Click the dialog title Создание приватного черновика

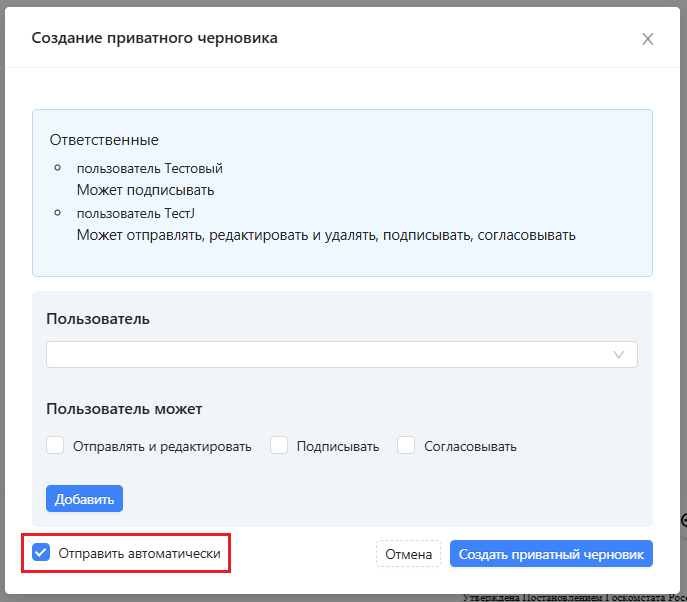point(155,38)
